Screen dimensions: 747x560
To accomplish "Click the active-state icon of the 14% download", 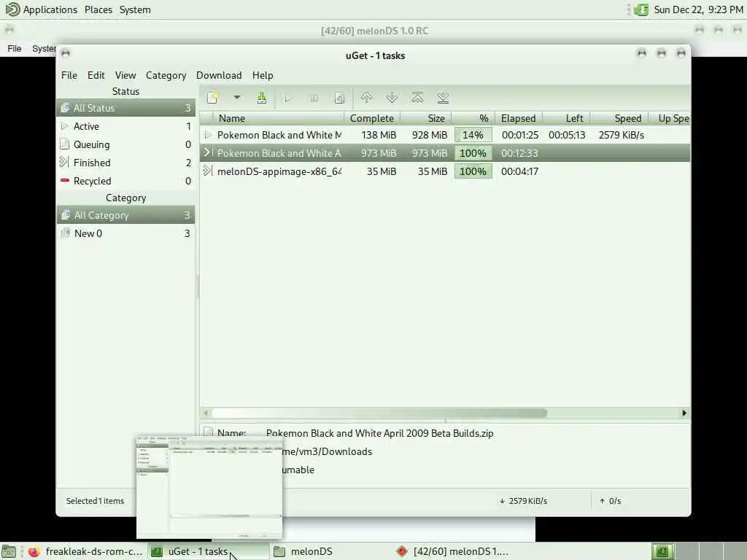I will (x=207, y=135).
